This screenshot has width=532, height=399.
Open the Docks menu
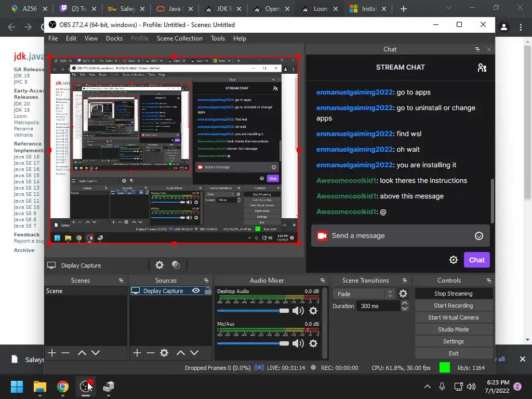point(114,38)
